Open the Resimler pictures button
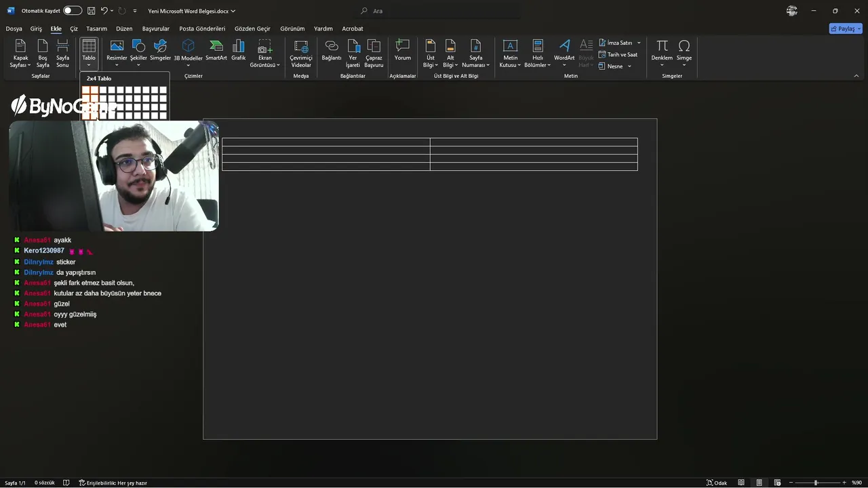This screenshot has width=868, height=488. pyautogui.click(x=117, y=54)
